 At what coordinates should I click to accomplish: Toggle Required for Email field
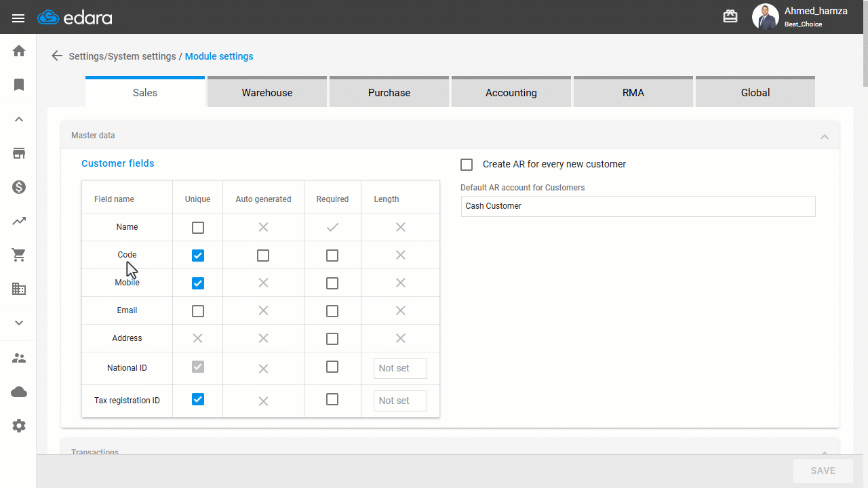[332, 311]
